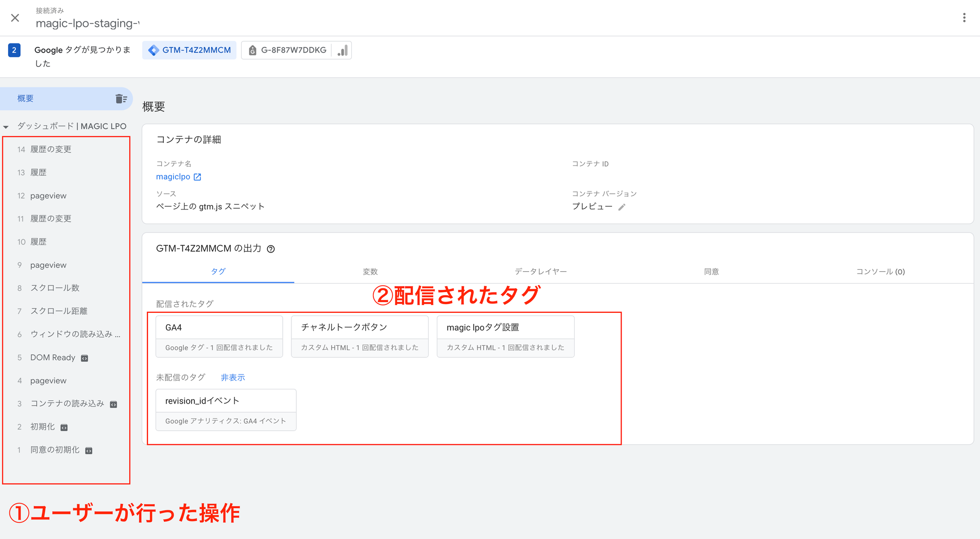
Task: Click the clear events trash icon
Action: (121, 99)
